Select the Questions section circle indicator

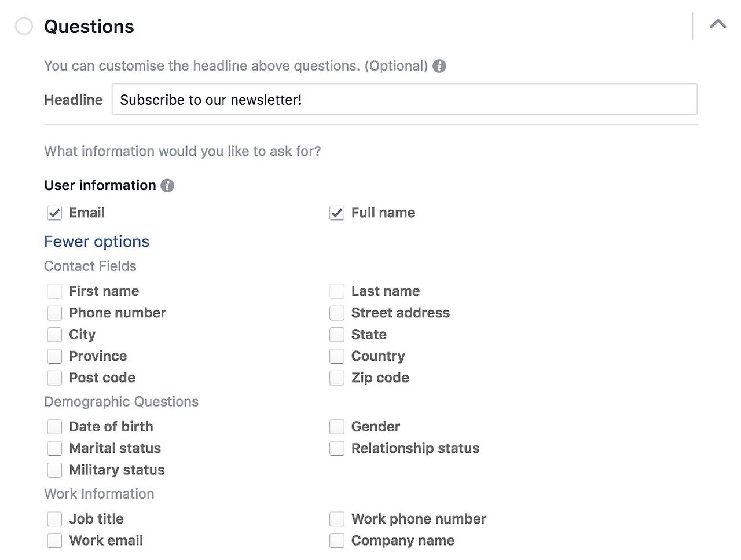coord(24,27)
